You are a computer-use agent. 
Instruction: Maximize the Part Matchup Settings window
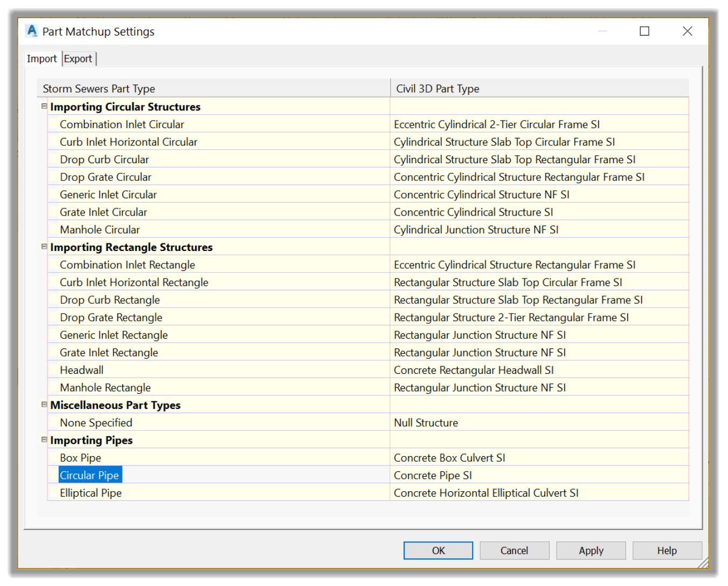tap(644, 31)
